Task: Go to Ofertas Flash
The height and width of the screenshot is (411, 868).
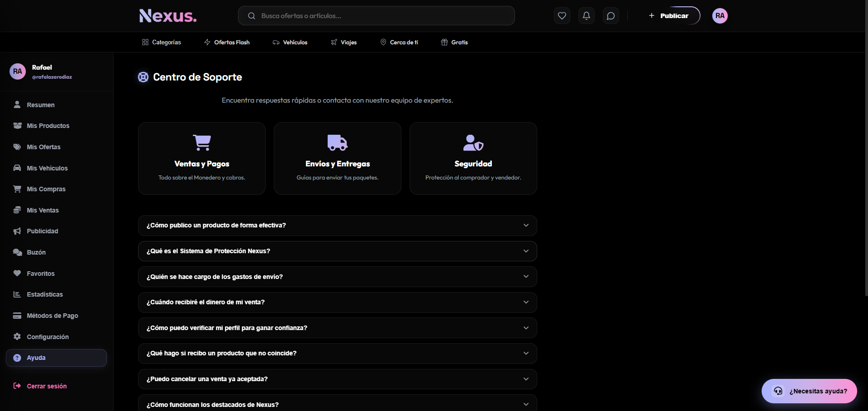Action: tap(227, 42)
